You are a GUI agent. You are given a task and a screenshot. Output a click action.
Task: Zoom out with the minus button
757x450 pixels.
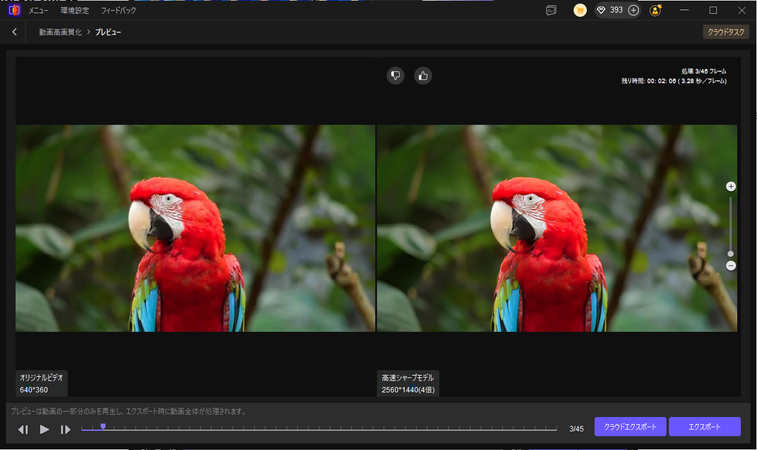(x=731, y=265)
